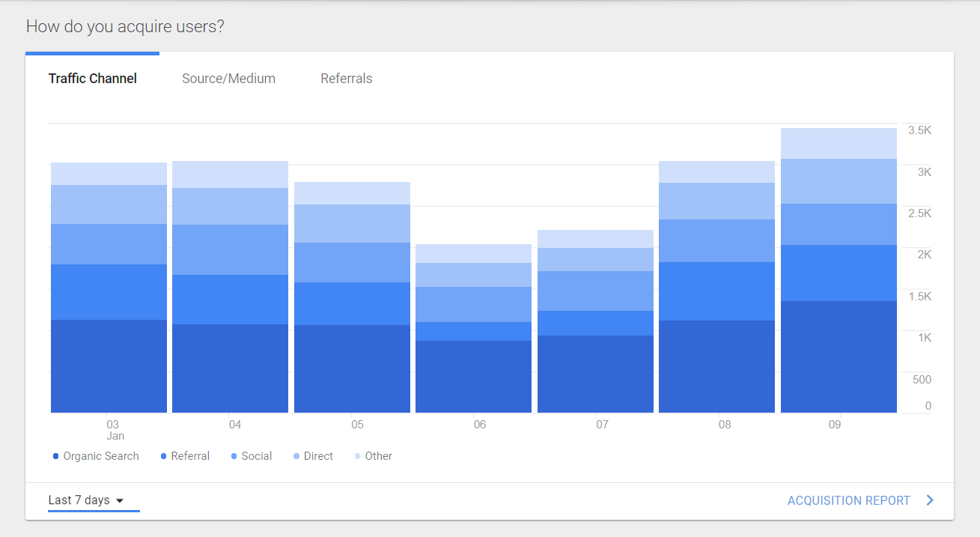Click the Referral legend dot
This screenshot has height=537, width=980.
164,456
